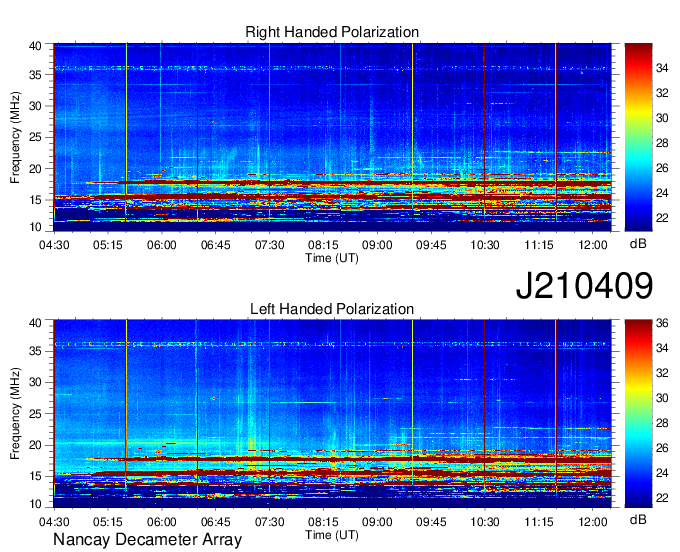Click 35 MHz tick on Left Handed frequency axis
680x552 pixels.
[35, 351]
